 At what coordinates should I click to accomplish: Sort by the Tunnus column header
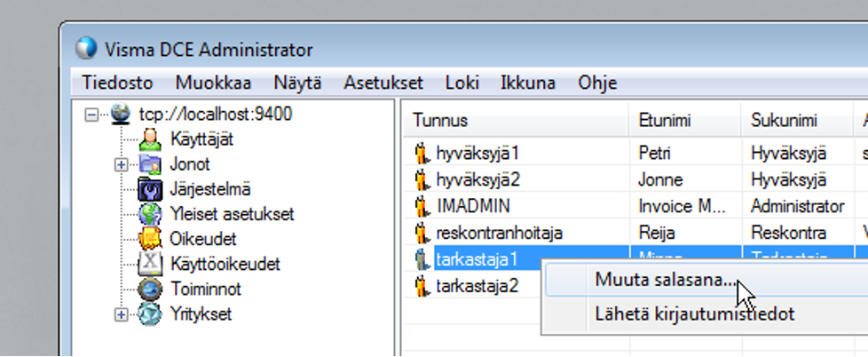pos(440,120)
